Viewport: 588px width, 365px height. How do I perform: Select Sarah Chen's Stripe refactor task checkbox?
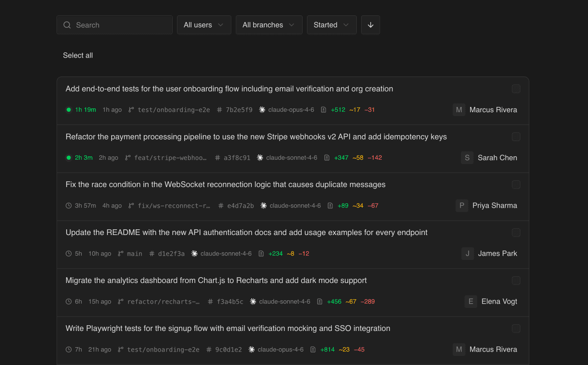click(516, 137)
